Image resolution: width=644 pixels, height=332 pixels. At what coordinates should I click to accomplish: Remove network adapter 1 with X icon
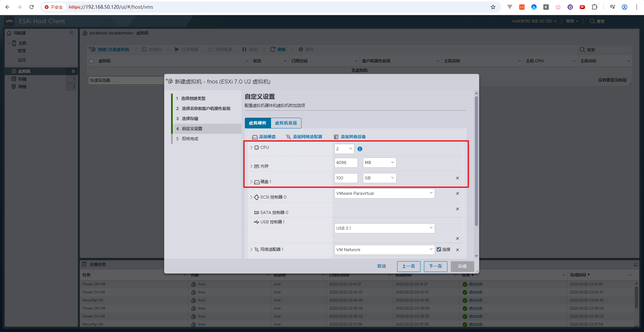tap(457, 250)
